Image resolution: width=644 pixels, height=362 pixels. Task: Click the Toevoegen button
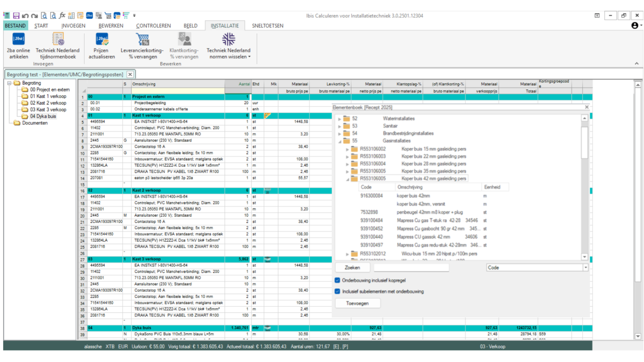click(358, 303)
